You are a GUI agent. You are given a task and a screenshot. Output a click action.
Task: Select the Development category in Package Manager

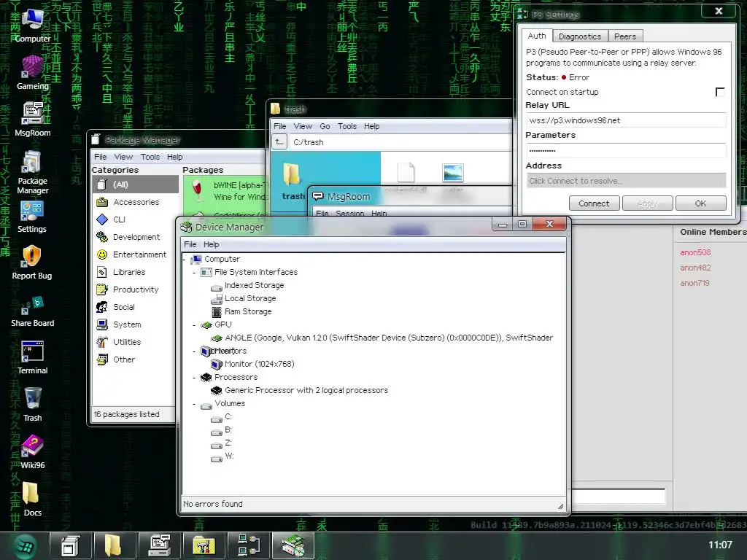pyautogui.click(x=135, y=237)
